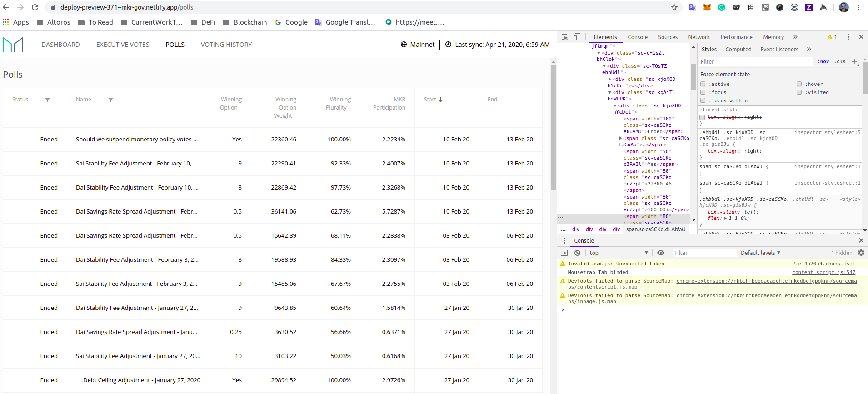This screenshot has width=868, height=394.
Task: Open the Computed styles tab
Action: (x=738, y=50)
